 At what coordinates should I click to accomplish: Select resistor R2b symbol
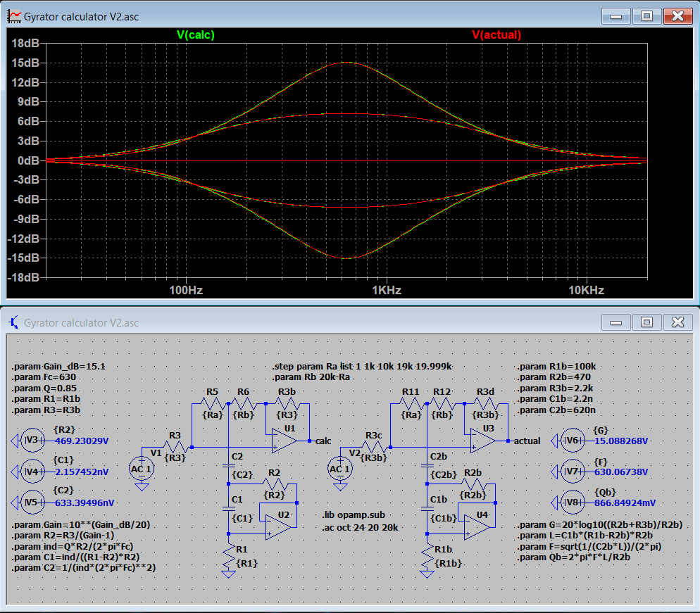coord(473,484)
